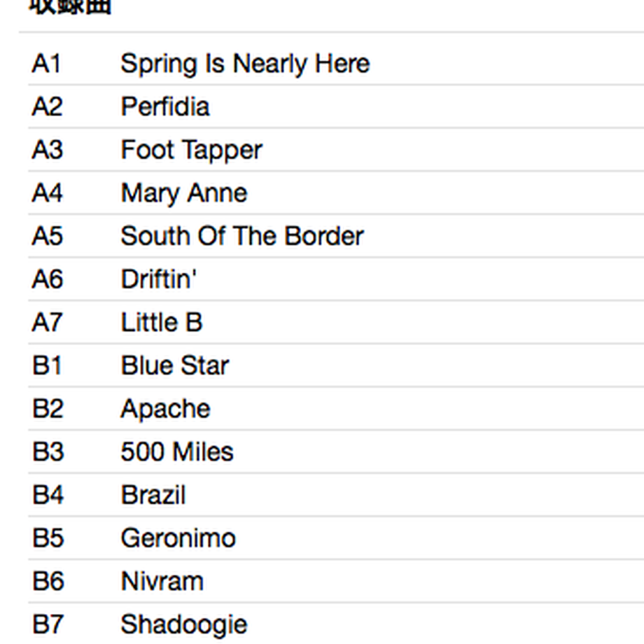Click the Shadoogie track title
644x644 pixels.
pyautogui.click(x=184, y=624)
